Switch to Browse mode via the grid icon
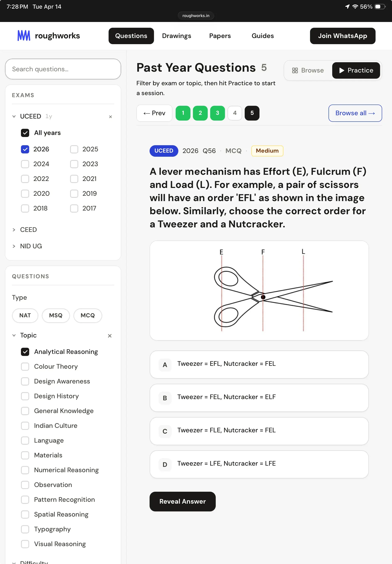Screen dimensions: 392x564 (295, 70)
